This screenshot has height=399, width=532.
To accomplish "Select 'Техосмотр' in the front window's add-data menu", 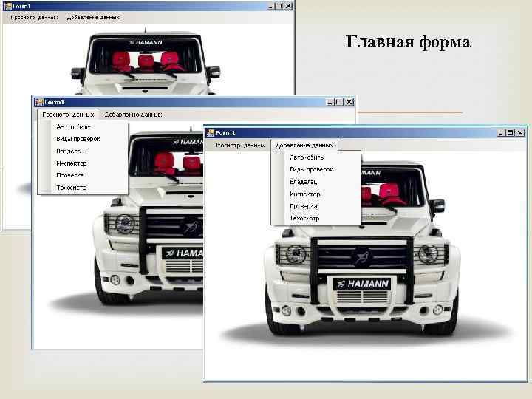I will [x=304, y=219].
